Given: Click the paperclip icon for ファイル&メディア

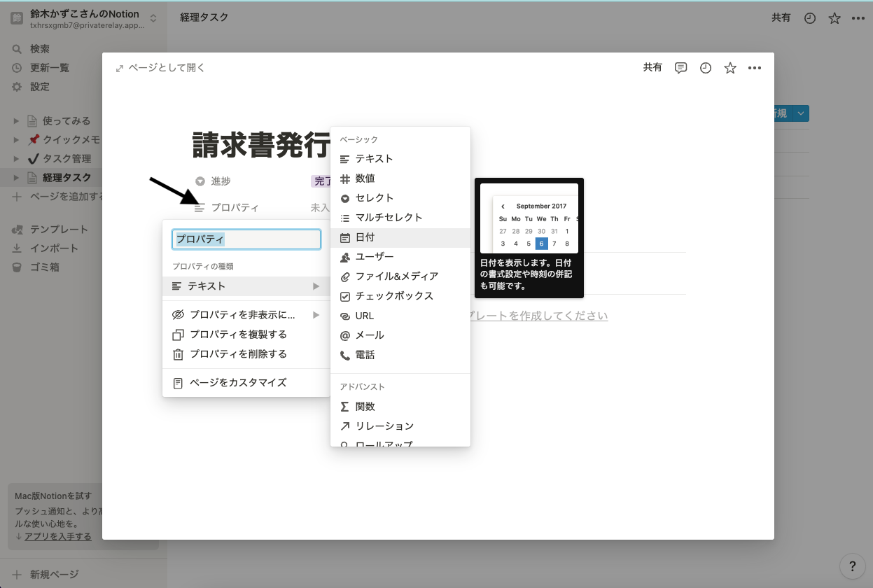Looking at the screenshot, I should click(x=344, y=277).
